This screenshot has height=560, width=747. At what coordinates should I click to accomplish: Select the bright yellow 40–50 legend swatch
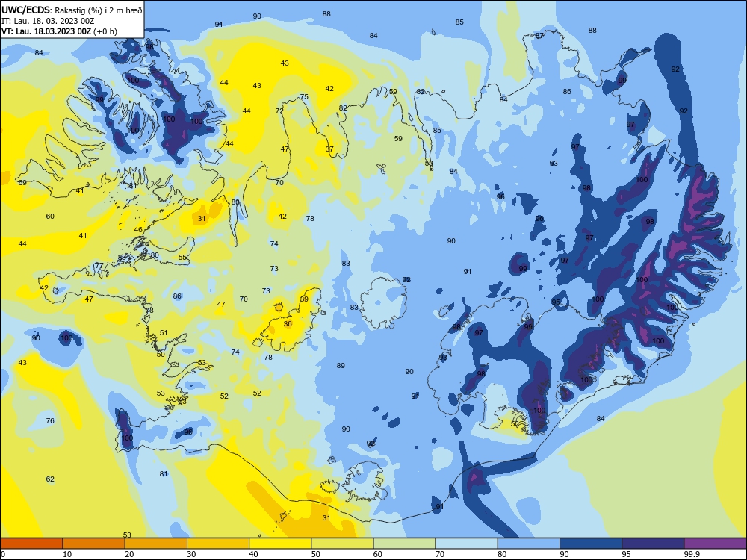(x=280, y=544)
